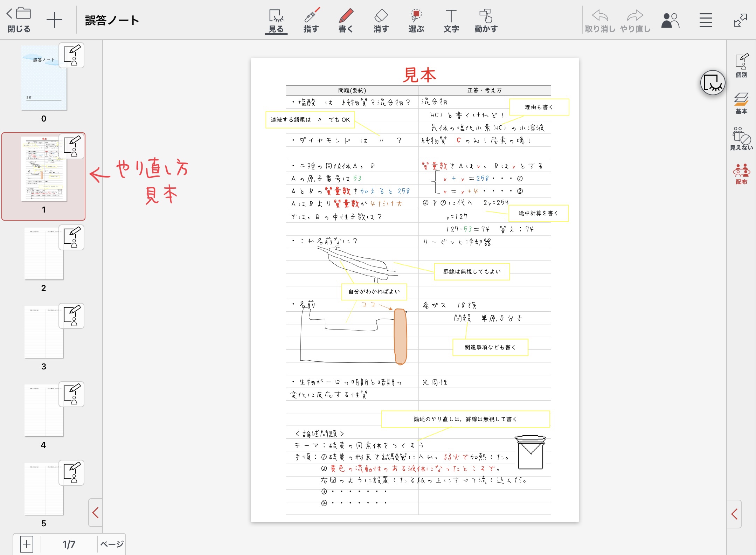Expand the right side panel arrow
Image resolution: width=756 pixels, height=555 pixels.
[x=734, y=514]
